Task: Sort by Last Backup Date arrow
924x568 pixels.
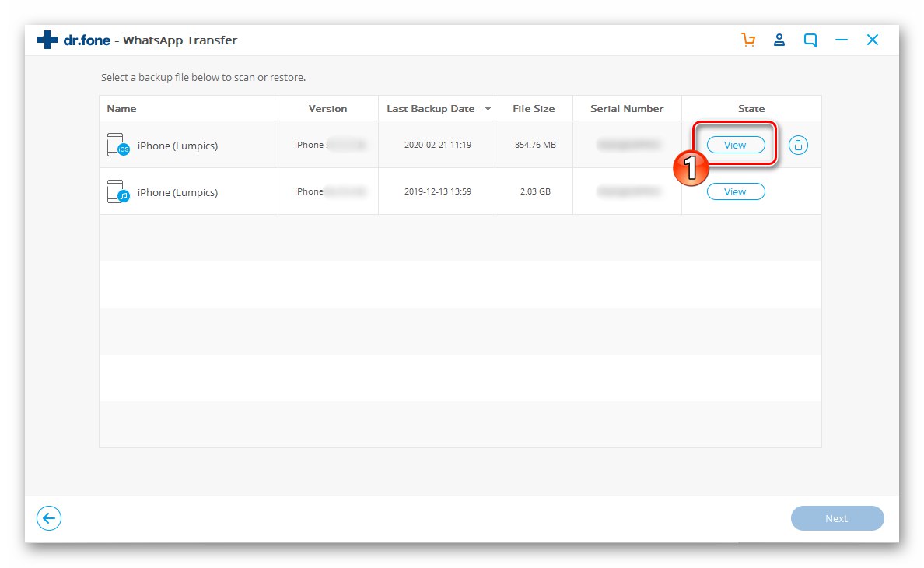Action: pyautogui.click(x=488, y=108)
